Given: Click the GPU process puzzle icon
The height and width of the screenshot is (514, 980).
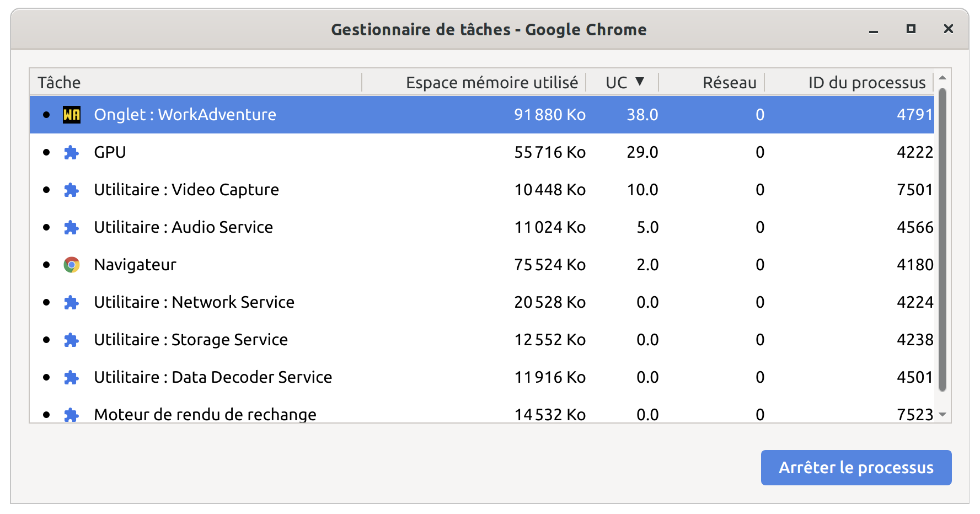Looking at the screenshot, I should click(x=71, y=152).
